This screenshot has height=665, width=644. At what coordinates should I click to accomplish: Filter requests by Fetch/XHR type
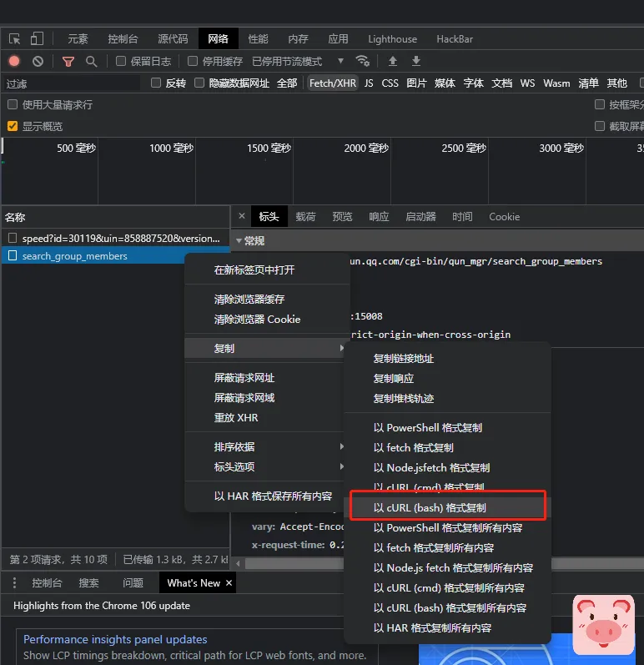click(333, 83)
